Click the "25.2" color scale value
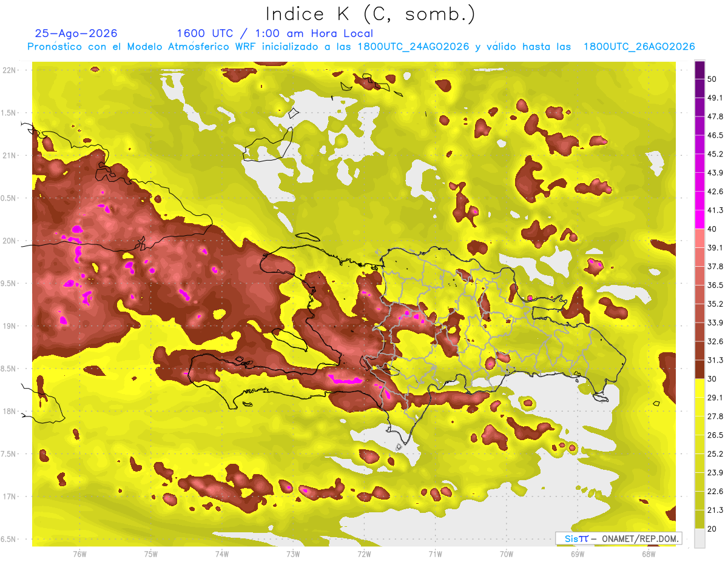Screen dimensions: 728x562 click(715, 453)
